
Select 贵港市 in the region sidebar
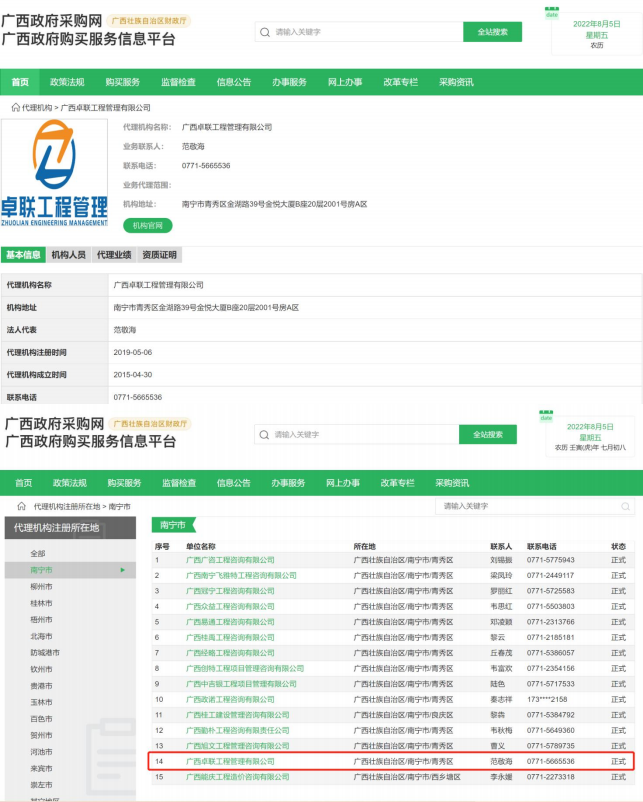(41, 686)
